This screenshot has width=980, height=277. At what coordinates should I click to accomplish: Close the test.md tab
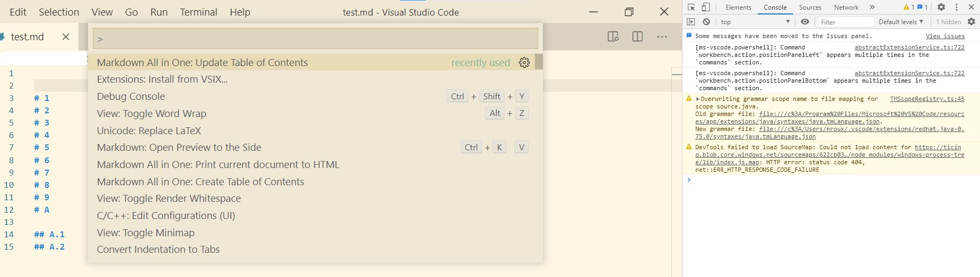click(66, 37)
